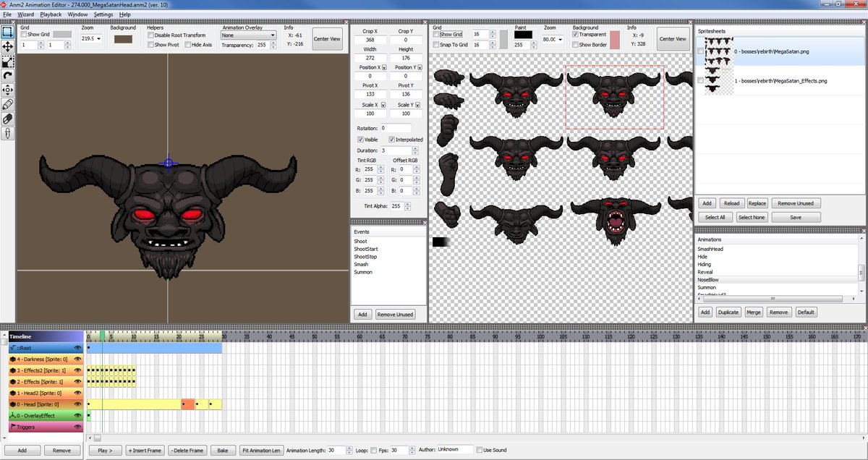Toggle visibility of 2 - Effects layer
The width and height of the screenshot is (868, 460).
coord(77,381)
